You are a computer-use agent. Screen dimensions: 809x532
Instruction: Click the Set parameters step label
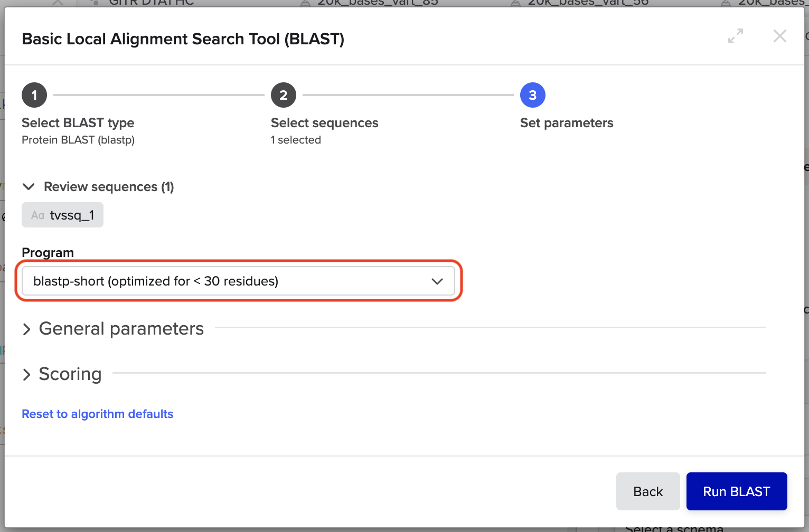(x=566, y=123)
